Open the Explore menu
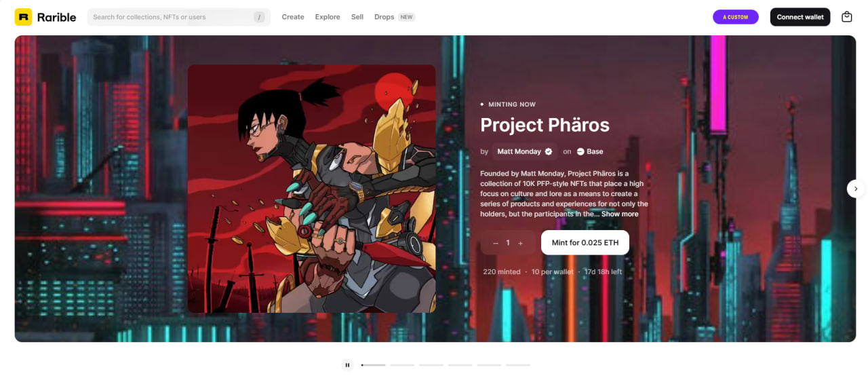868x378 pixels. (x=328, y=17)
